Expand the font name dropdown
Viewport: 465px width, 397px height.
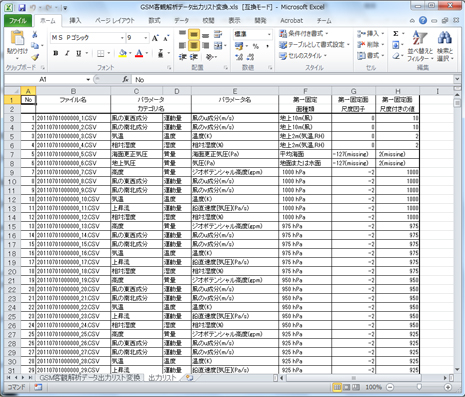click(x=122, y=38)
